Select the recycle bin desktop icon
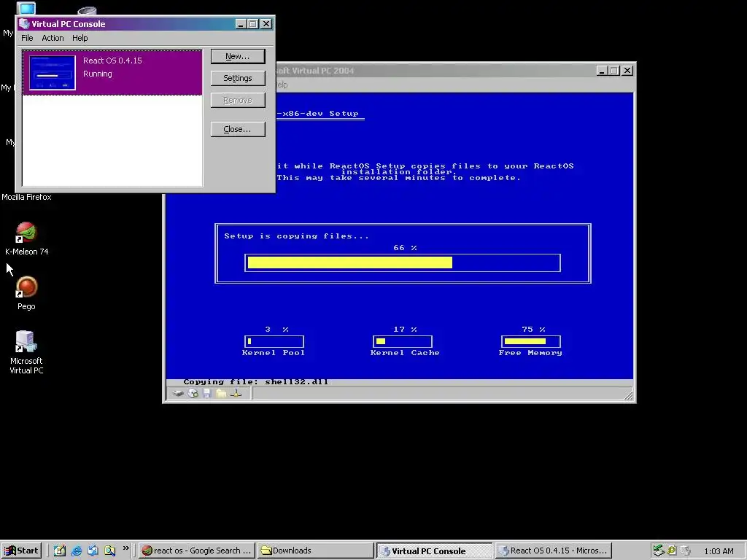Viewport: 747px width, 560px height. click(x=88, y=10)
